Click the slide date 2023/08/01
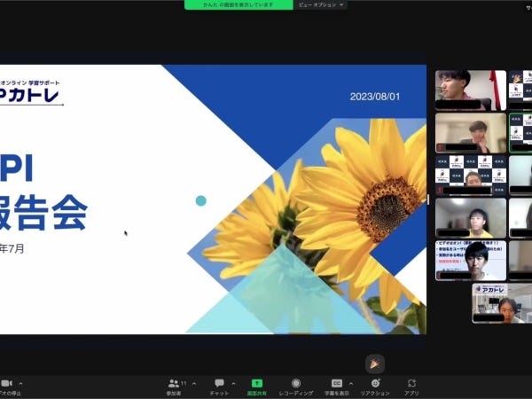The height and width of the screenshot is (399, 532). pyautogui.click(x=375, y=97)
